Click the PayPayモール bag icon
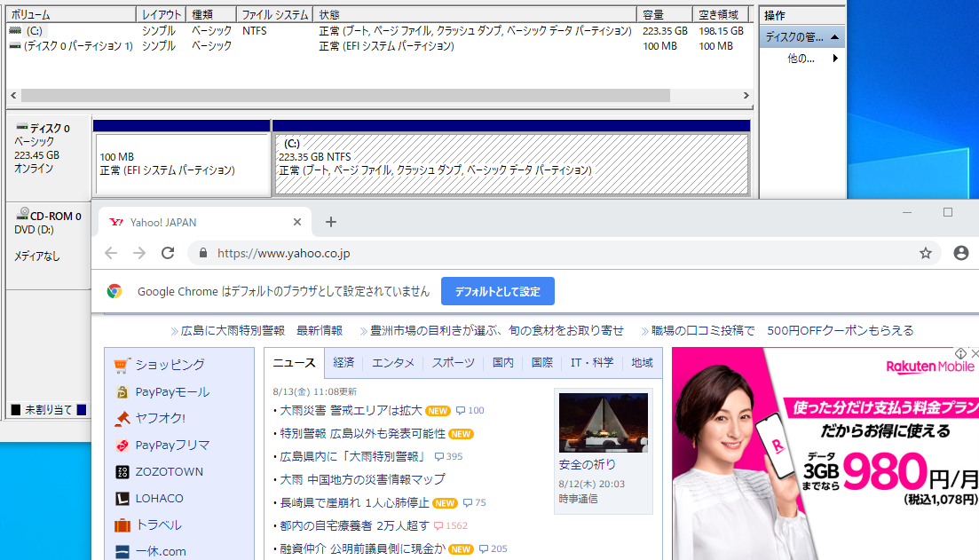 pos(122,392)
